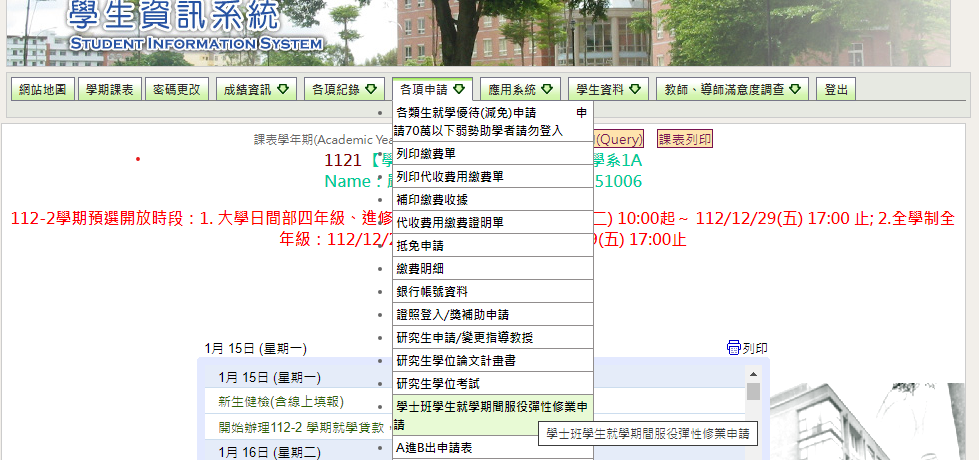Click the (Query) button beside the menu
Screen dimensions: 979x460
(x=618, y=139)
